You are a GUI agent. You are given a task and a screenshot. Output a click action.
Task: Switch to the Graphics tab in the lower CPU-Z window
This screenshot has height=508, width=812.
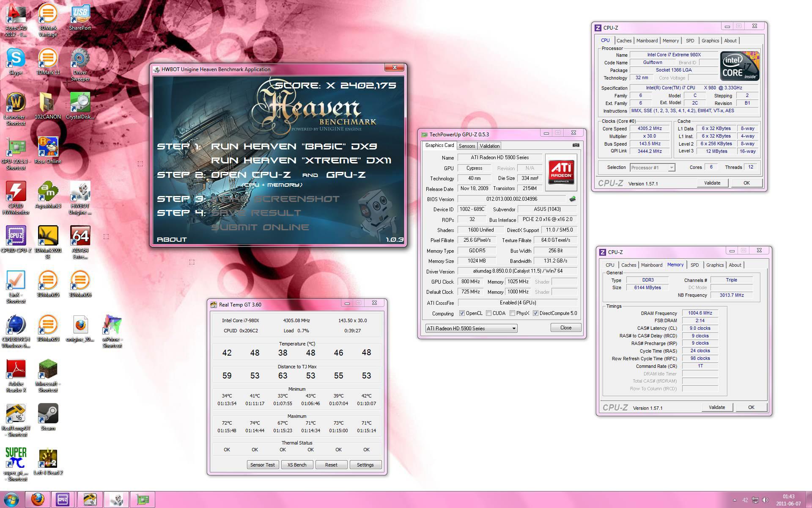click(715, 265)
